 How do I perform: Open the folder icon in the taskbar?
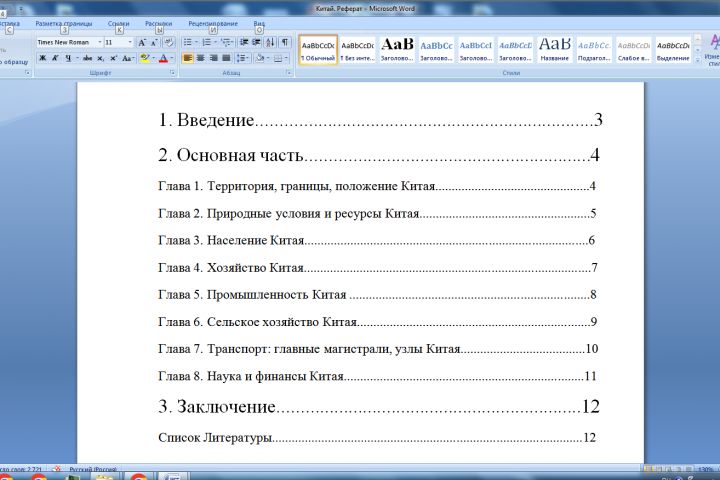click(105, 477)
